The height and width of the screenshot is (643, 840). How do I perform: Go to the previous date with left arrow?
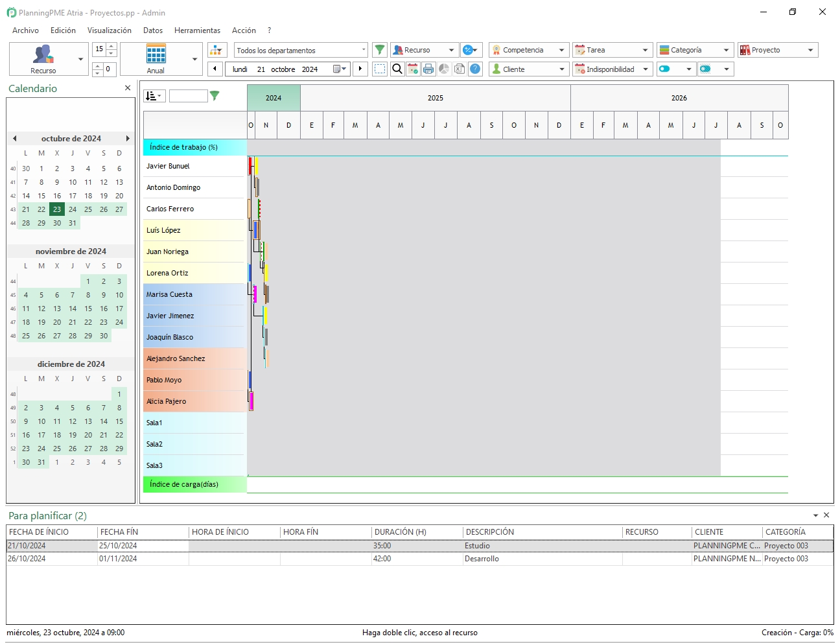(x=215, y=69)
